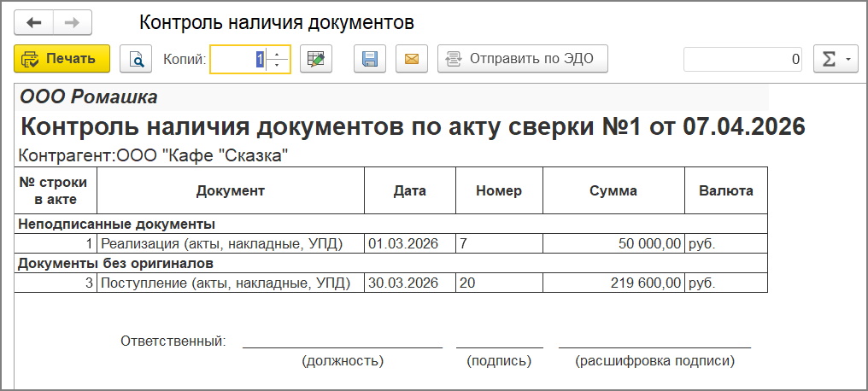Click the Копий: label

point(185,59)
